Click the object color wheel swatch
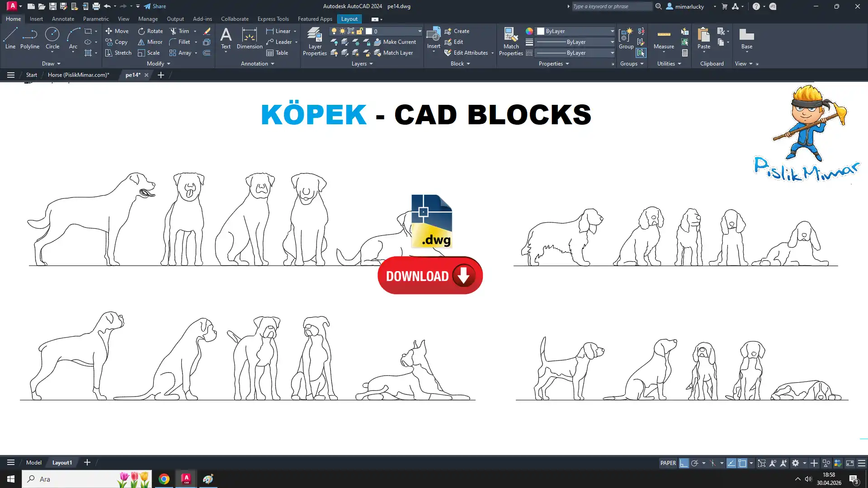This screenshot has height=488, width=868. [529, 31]
